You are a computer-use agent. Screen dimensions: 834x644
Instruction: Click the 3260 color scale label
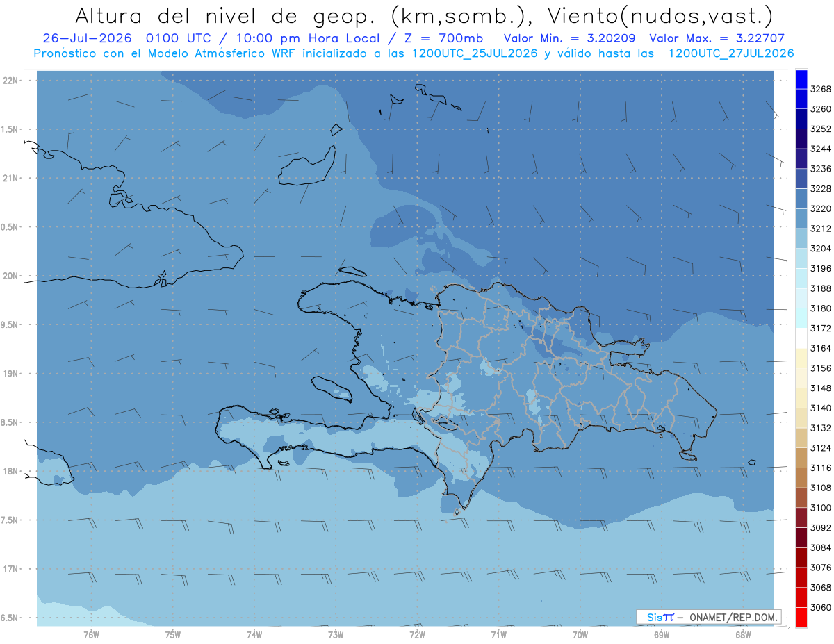(x=821, y=109)
